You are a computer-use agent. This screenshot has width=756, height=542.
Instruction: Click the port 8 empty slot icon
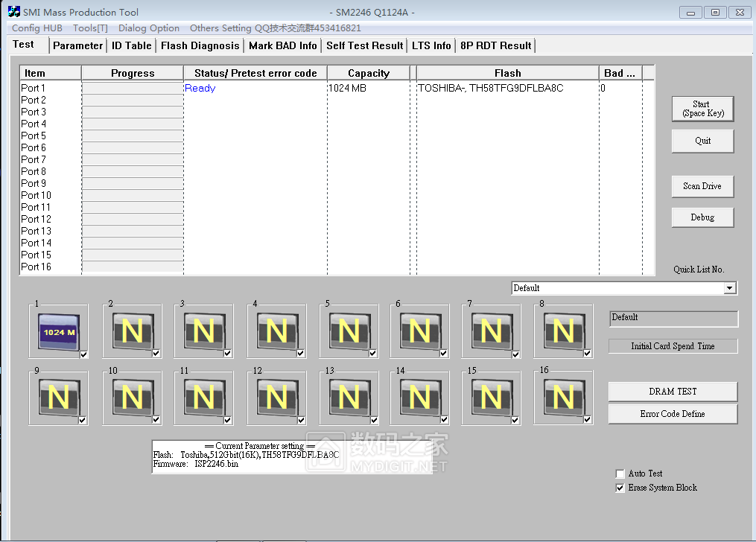pos(563,331)
